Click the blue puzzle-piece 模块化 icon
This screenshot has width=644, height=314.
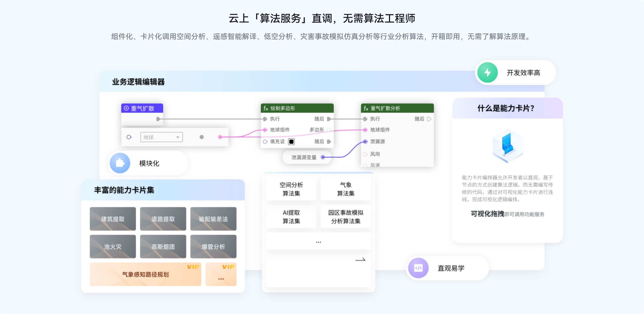120,163
